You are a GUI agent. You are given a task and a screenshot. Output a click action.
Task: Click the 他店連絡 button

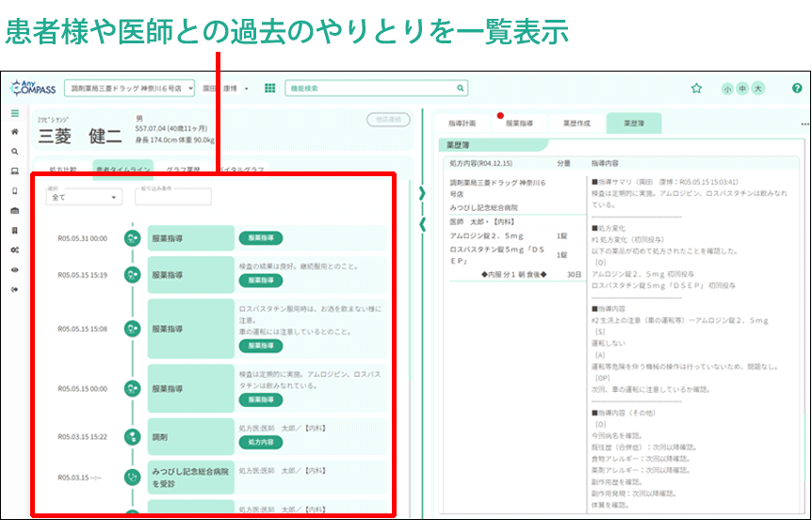click(x=388, y=120)
